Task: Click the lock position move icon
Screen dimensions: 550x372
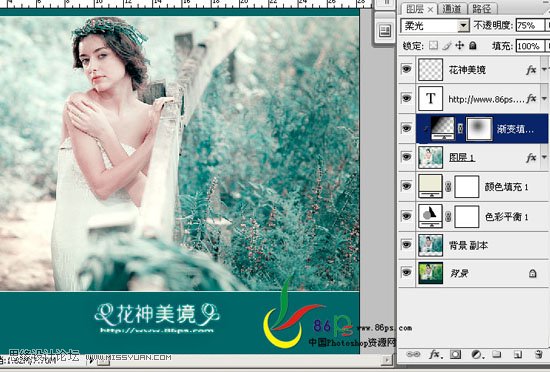Action: click(x=459, y=46)
